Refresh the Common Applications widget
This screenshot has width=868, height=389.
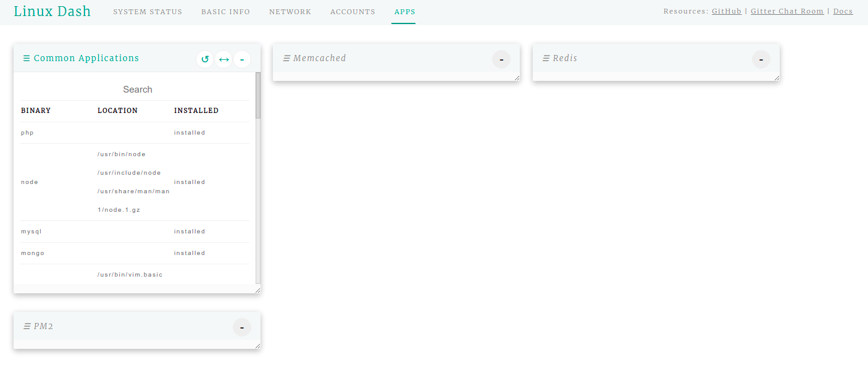tap(206, 59)
